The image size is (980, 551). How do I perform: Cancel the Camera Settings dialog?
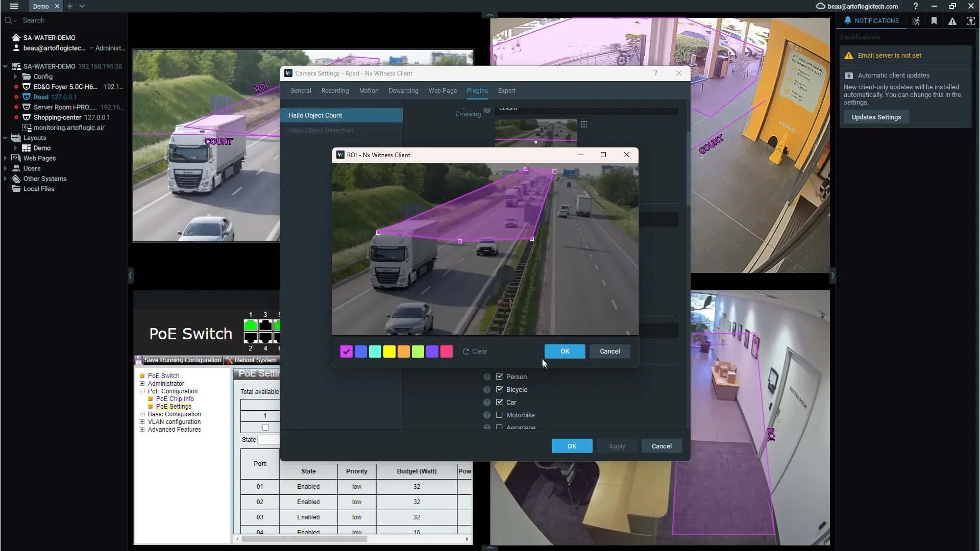(x=661, y=446)
